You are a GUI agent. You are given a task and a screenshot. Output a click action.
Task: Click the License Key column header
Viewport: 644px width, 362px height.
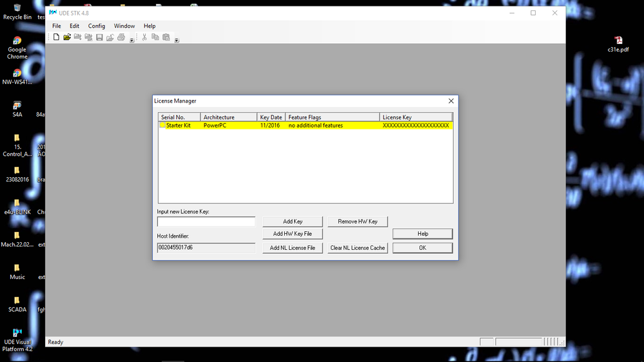[416, 117]
